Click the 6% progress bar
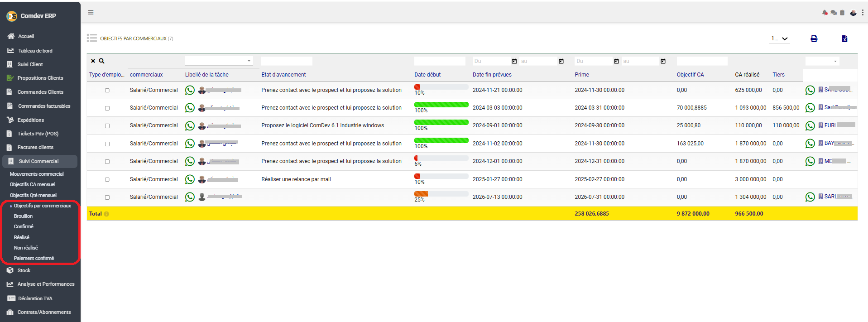The height and width of the screenshot is (322, 868). point(441,158)
